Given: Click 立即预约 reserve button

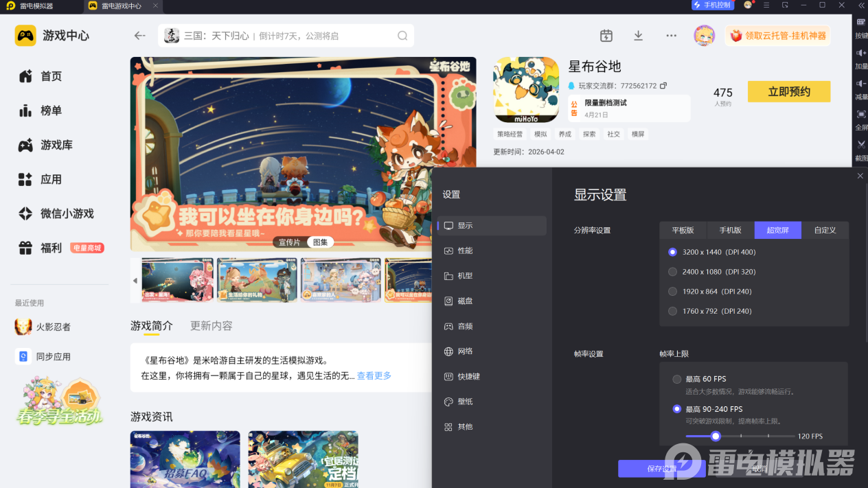Looking at the screenshot, I should coord(789,91).
